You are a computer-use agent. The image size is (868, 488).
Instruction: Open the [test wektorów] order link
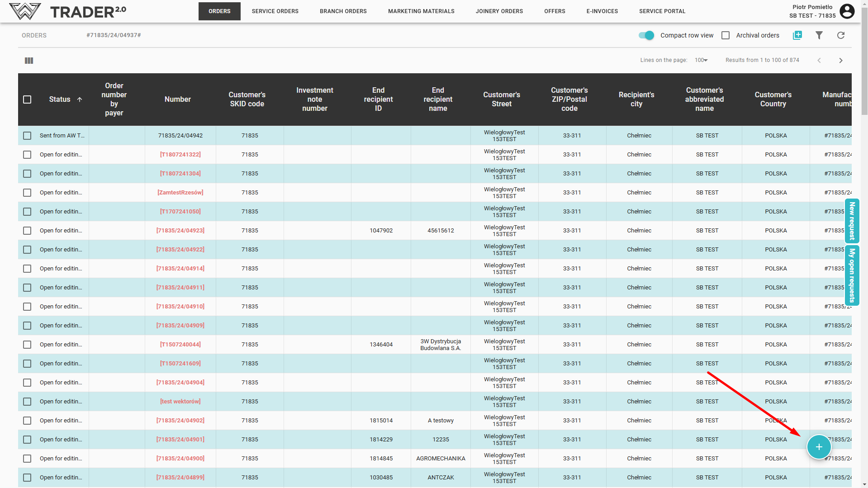180,402
